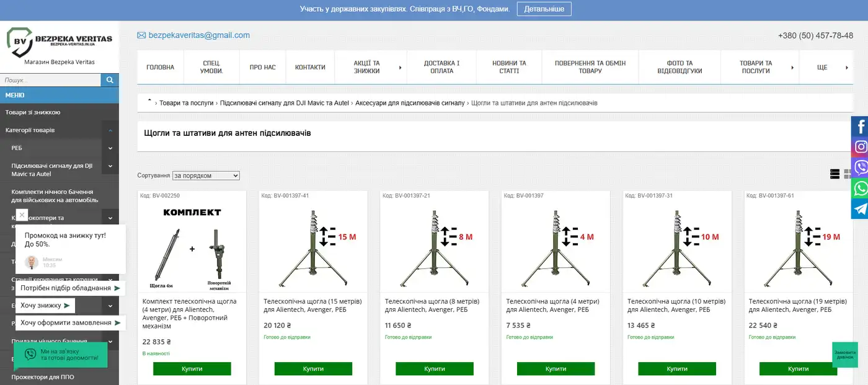Viewport: 868px width, 385px height.
Task: Collapse the Категорії товарів section chevron
Action: 110,130
